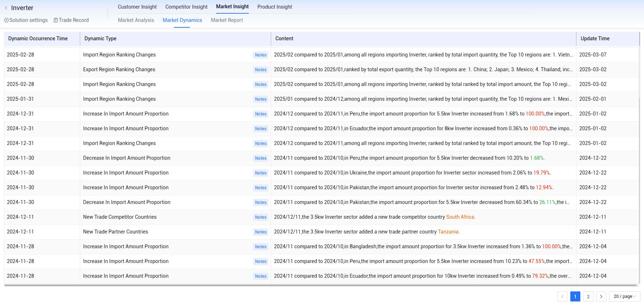
Task: Click the Inverter page title
Action: [x=22, y=8]
